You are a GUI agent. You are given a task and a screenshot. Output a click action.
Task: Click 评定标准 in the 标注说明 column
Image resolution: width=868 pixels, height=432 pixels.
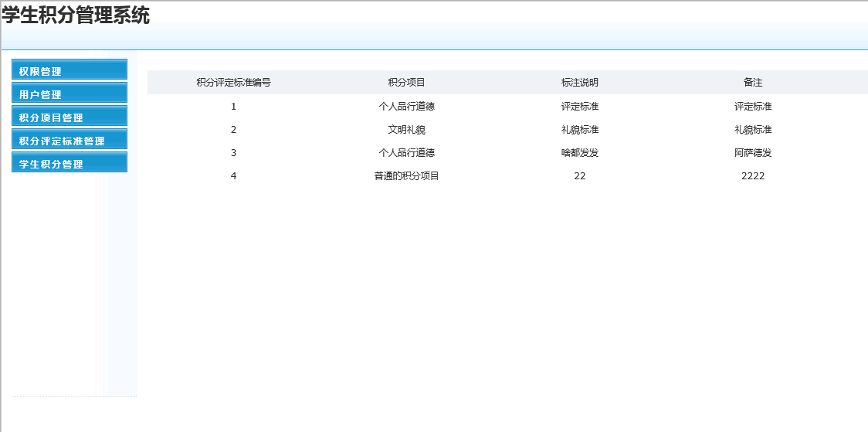[x=580, y=107]
